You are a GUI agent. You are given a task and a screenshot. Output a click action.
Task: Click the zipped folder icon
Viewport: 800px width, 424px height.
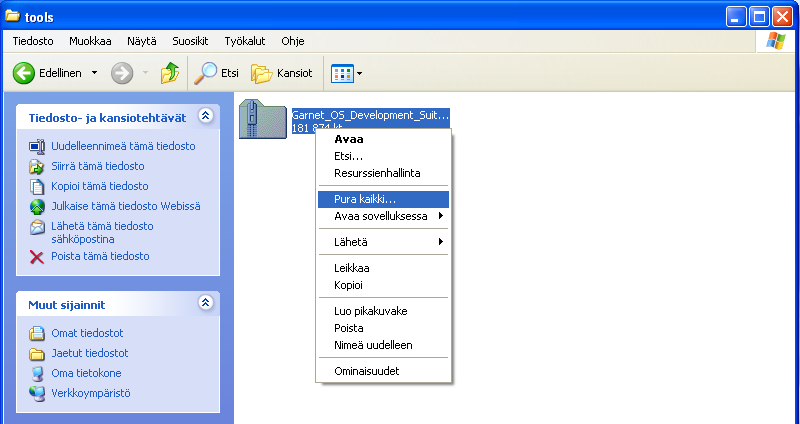pyautogui.click(x=263, y=119)
